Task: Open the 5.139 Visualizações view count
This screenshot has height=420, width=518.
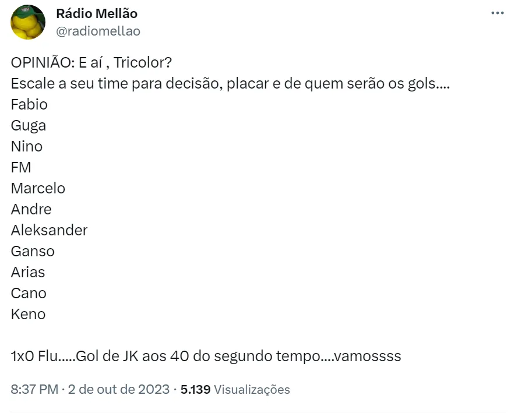Action: point(235,389)
